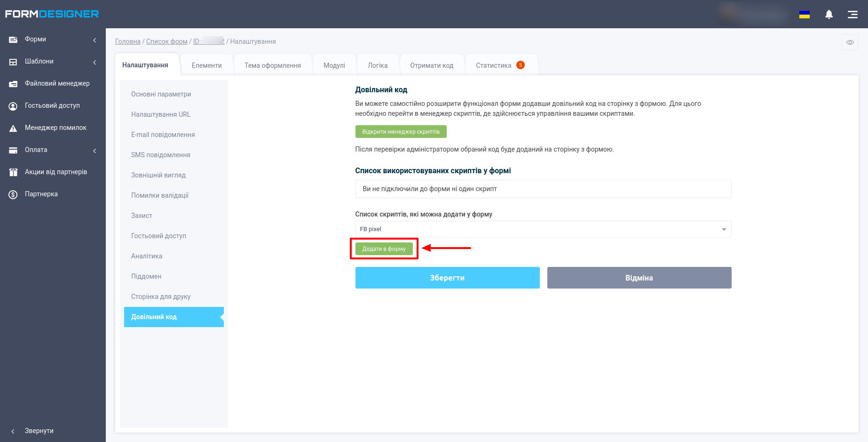This screenshot has height=442, width=868.
Task: Click the Guest access user icon
Action: tap(13, 106)
